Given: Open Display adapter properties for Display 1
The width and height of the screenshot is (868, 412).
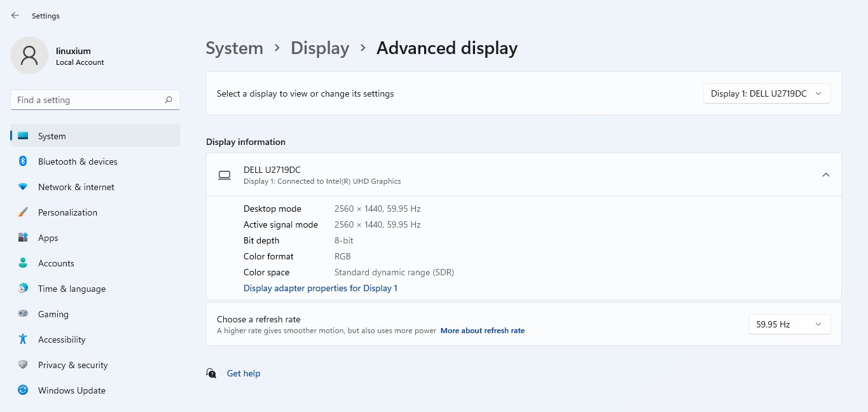Looking at the screenshot, I should [320, 288].
